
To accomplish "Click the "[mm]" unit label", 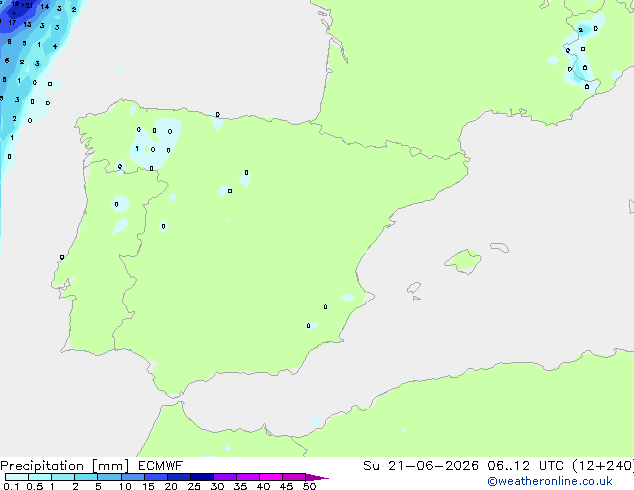I will pyautogui.click(x=110, y=466).
